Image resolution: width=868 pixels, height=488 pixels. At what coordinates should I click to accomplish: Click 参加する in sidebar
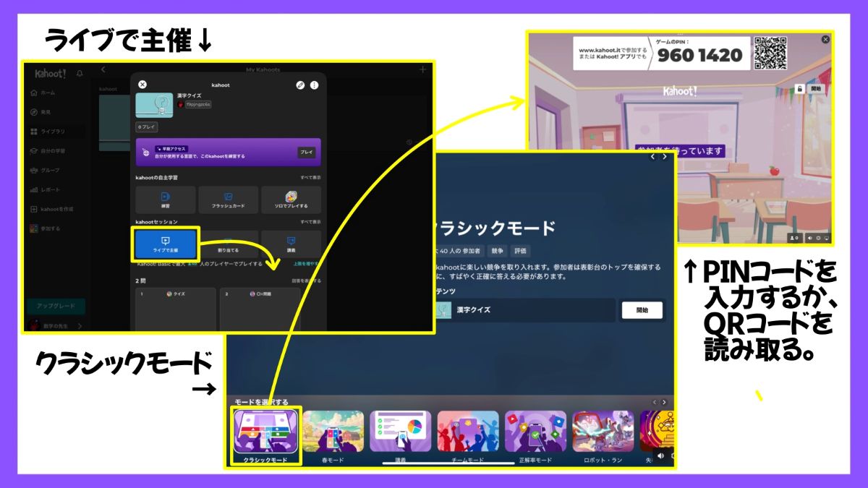click(x=46, y=228)
